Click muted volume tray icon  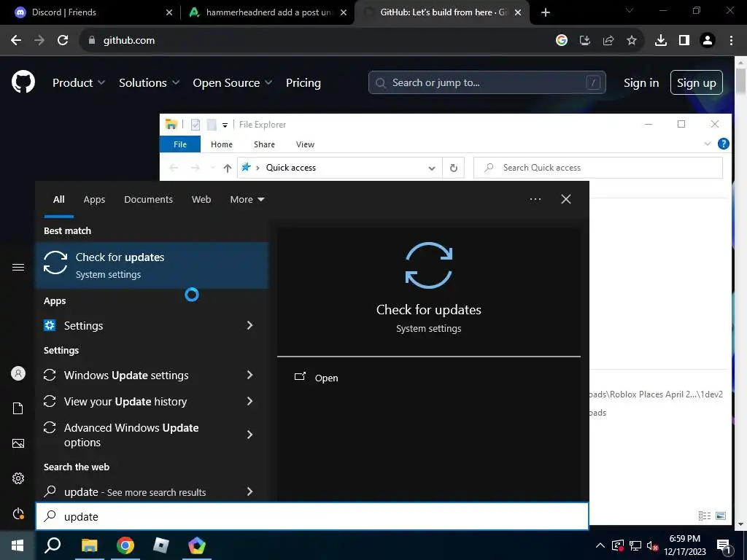tap(653, 545)
